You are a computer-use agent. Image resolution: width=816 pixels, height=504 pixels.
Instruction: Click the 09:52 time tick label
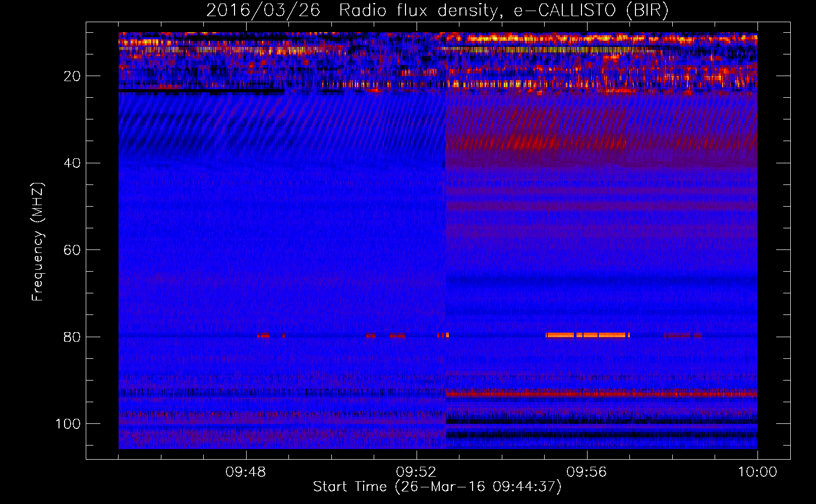(416, 472)
